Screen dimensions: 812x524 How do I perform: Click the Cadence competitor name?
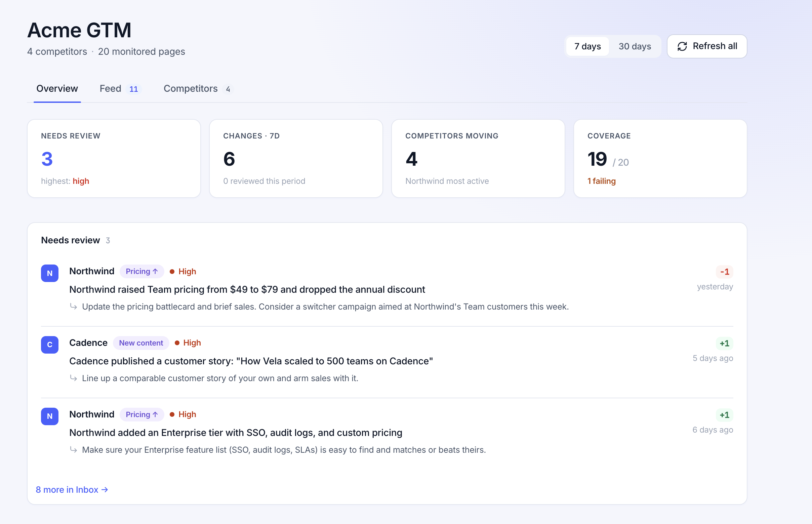88,342
